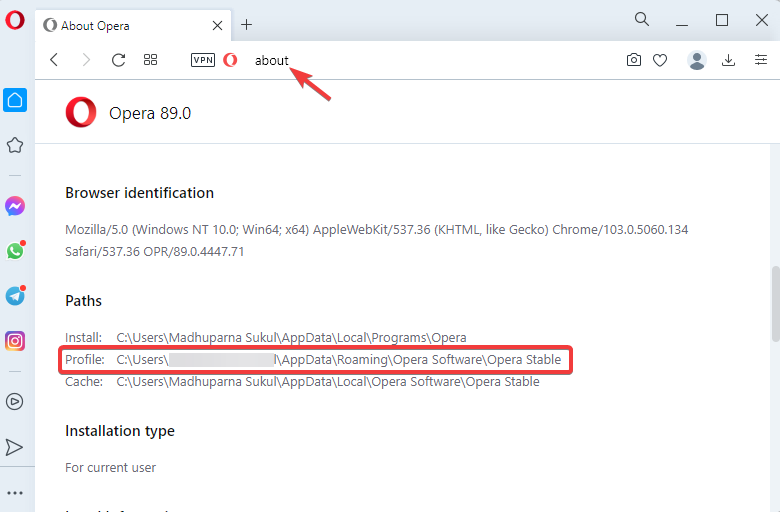Open Messenger in the sidebar

point(15,206)
